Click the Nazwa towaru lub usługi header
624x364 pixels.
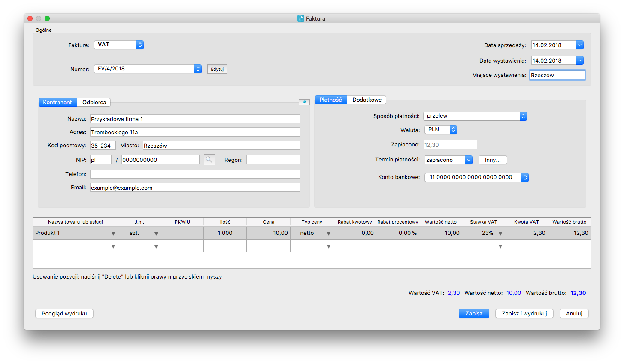point(76,222)
